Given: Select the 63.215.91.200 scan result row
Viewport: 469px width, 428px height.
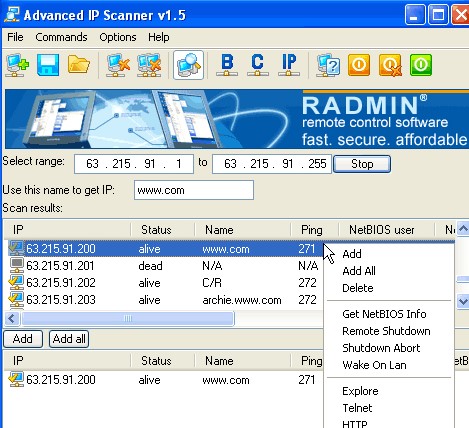Looking at the screenshot, I should tap(165, 249).
